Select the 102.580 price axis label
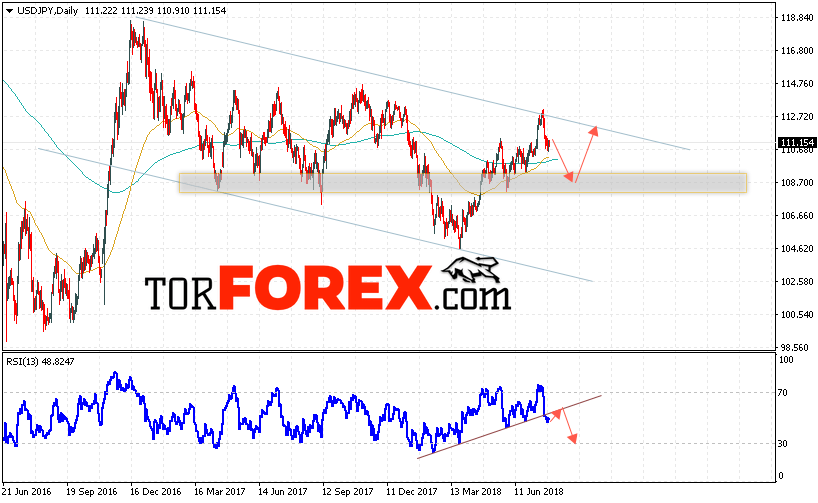This screenshot has height=503, width=818. coord(797,281)
